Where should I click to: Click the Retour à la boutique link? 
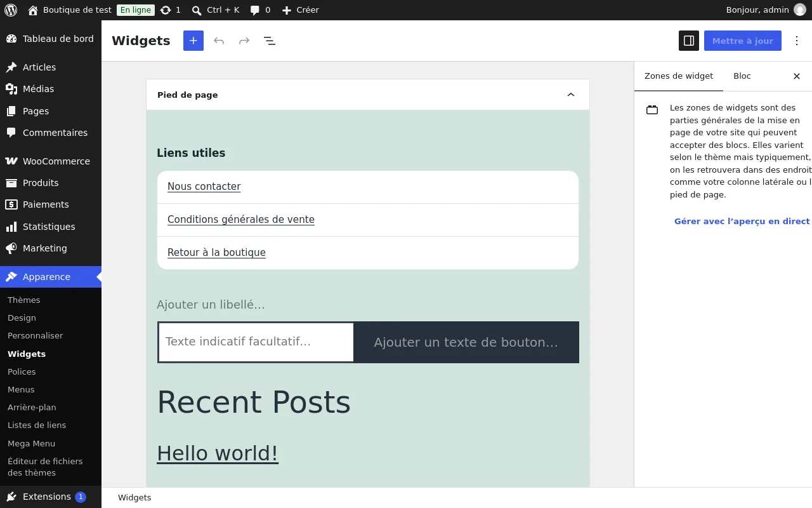[216, 253]
